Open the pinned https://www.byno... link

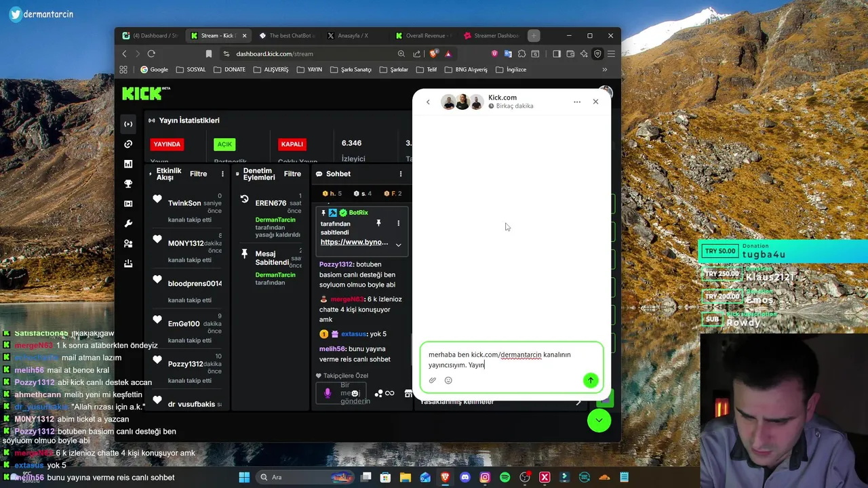(x=354, y=242)
